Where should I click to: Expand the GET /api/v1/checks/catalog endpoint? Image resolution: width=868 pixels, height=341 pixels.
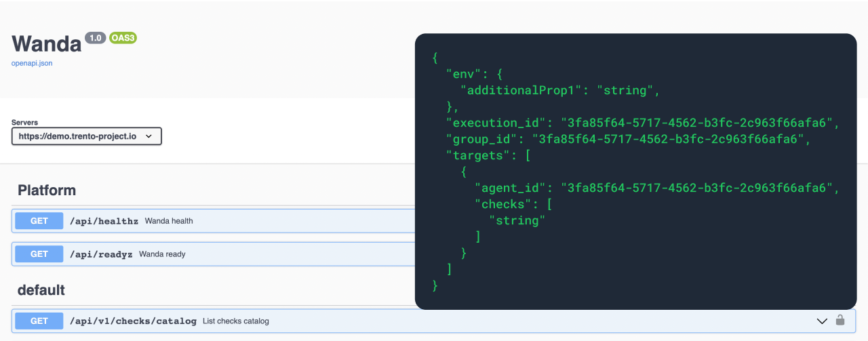tap(434, 321)
